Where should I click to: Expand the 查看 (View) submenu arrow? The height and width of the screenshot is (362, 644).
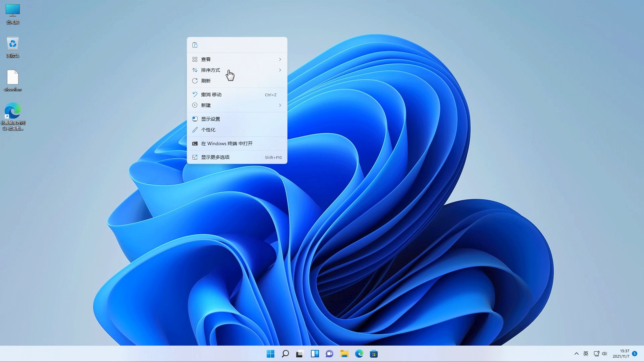280,59
